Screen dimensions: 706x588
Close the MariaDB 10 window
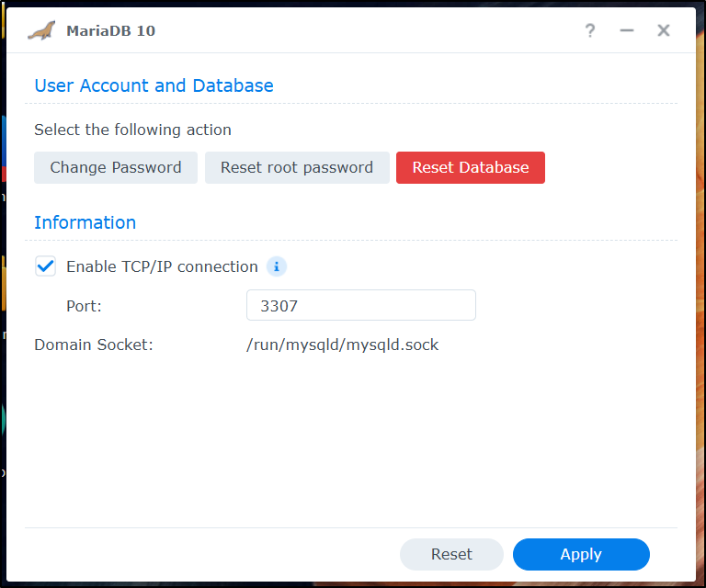point(663,30)
